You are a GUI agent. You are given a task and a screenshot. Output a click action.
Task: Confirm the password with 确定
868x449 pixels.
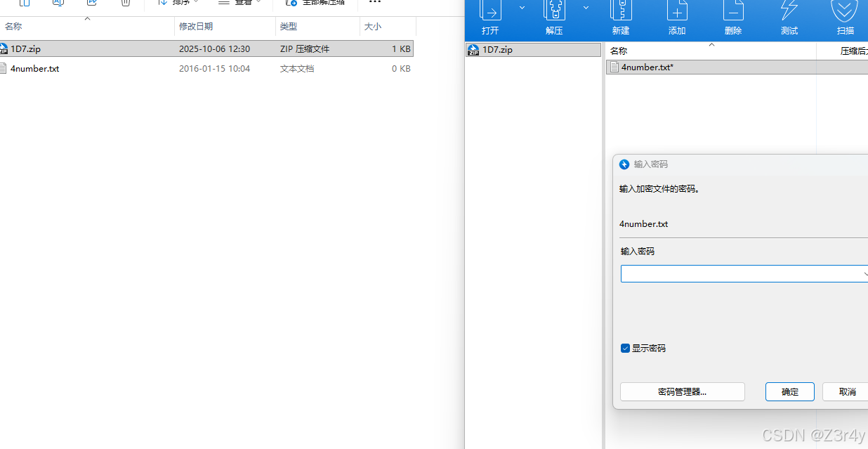tap(790, 391)
